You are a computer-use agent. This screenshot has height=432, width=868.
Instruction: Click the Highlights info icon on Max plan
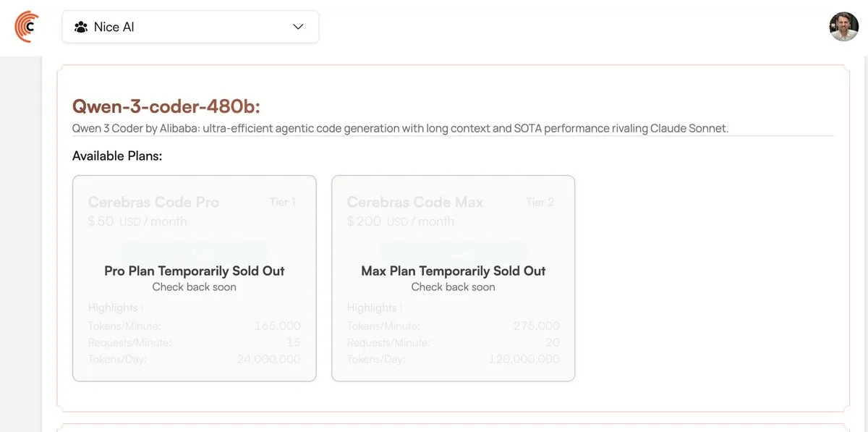(401, 308)
